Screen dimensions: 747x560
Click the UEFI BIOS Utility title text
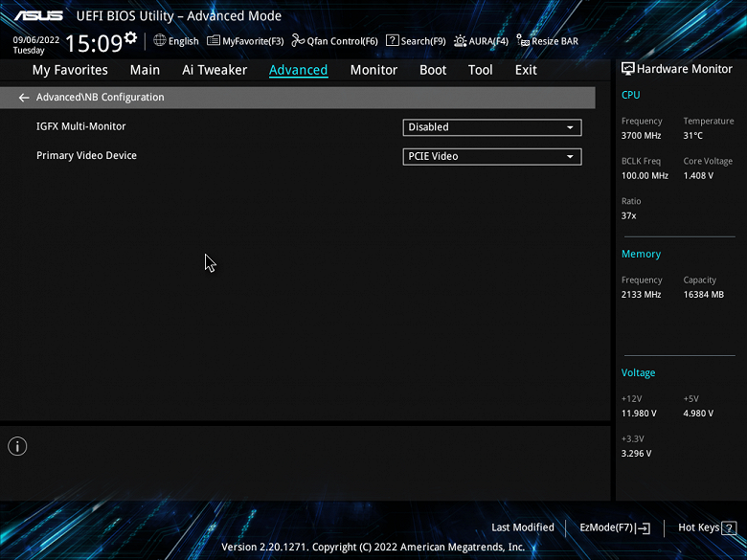(x=179, y=16)
